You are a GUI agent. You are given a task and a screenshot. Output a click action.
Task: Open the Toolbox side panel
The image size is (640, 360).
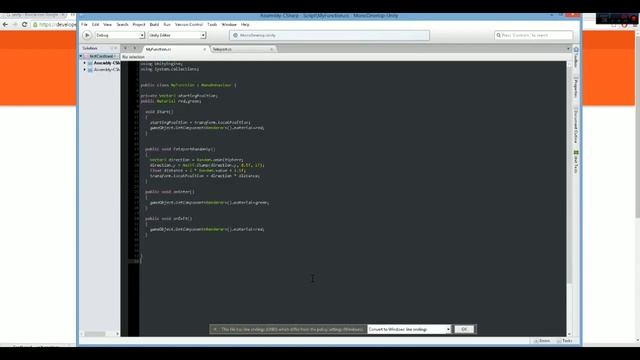tap(576, 57)
